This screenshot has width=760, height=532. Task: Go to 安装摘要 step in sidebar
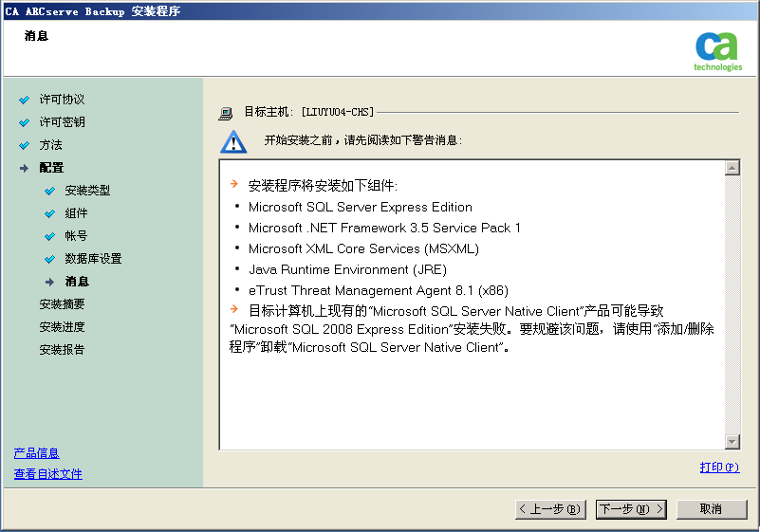point(62,304)
